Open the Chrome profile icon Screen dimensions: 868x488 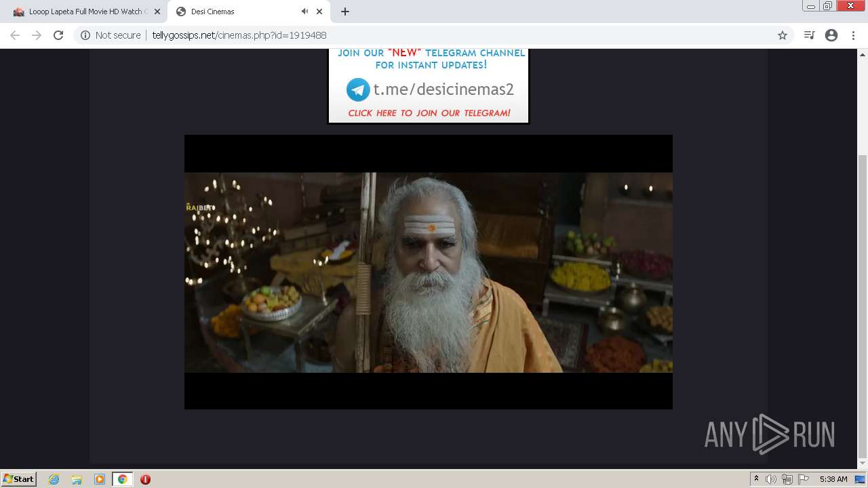point(831,35)
